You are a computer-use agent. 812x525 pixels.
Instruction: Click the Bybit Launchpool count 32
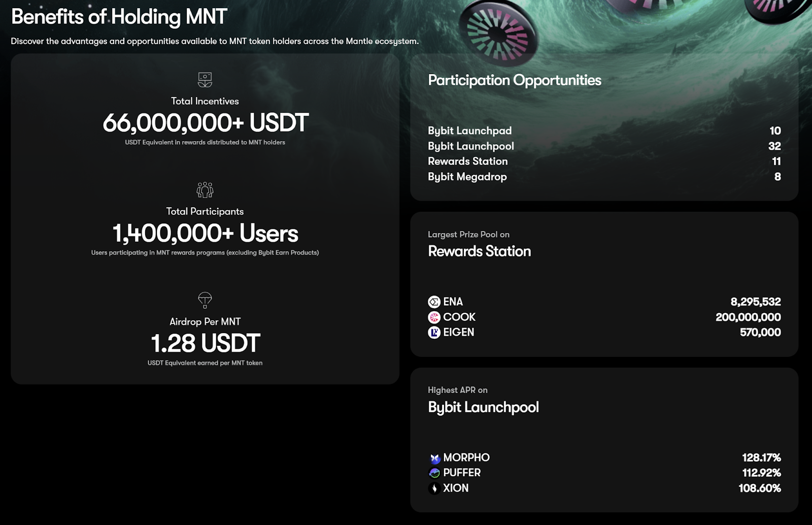[x=774, y=146]
